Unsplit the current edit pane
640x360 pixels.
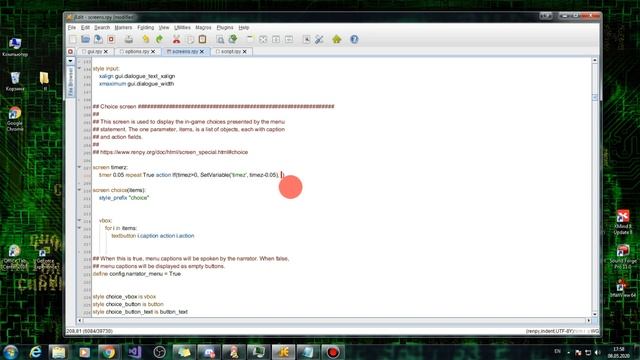[263, 39]
